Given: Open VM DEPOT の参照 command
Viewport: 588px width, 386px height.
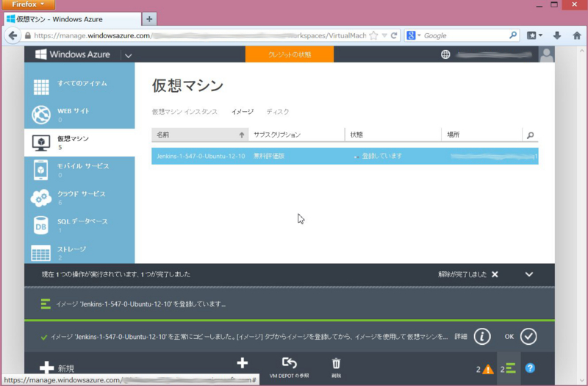Looking at the screenshot, I should [289, 368].
